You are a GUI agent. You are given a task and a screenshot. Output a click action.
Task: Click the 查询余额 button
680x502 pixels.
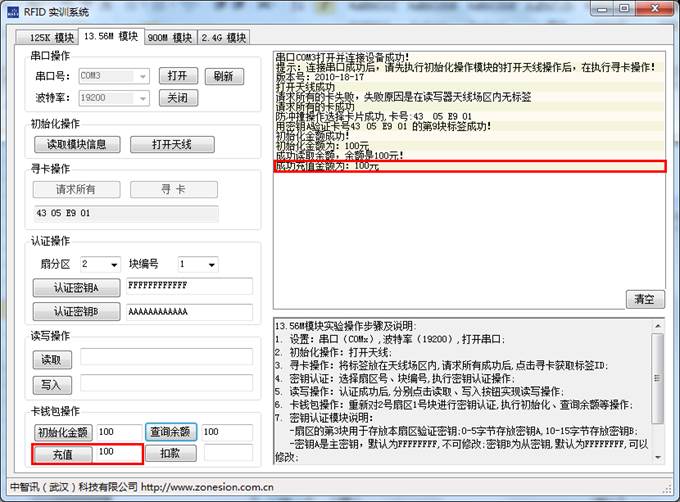[x=171, y=432]
